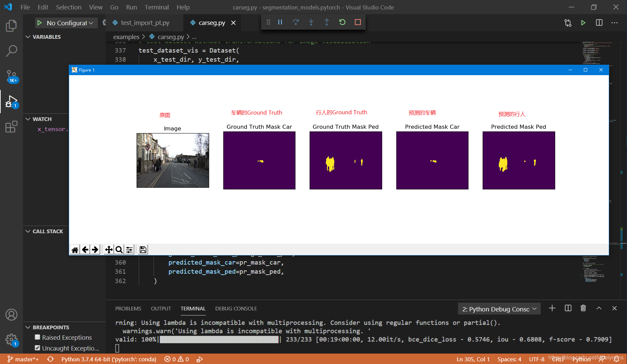The width and height of the screenshot is (627, 364).
Task: Open the Accounts menu icon
Action: [11, 314]
